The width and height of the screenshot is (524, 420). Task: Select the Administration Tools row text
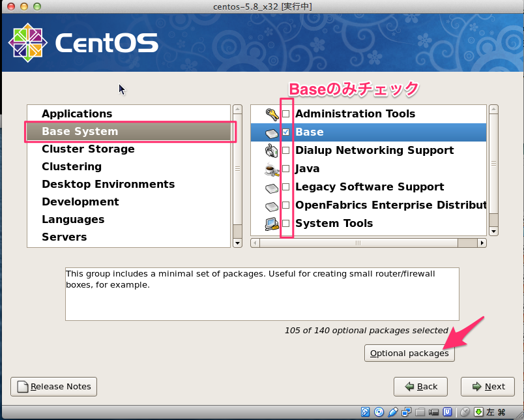point(355,113)
